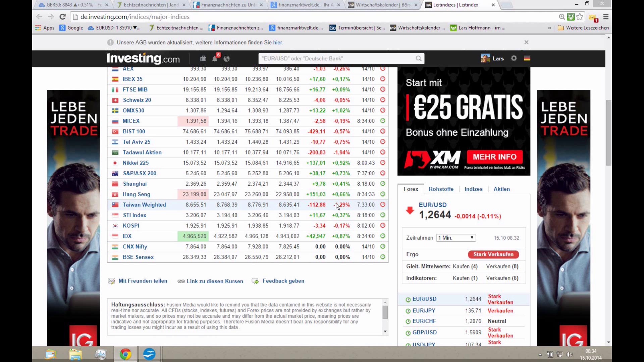Screen dimensions: 644x362
Task: Click the Taiwan Weighted index link
Action: pos(144,205)
